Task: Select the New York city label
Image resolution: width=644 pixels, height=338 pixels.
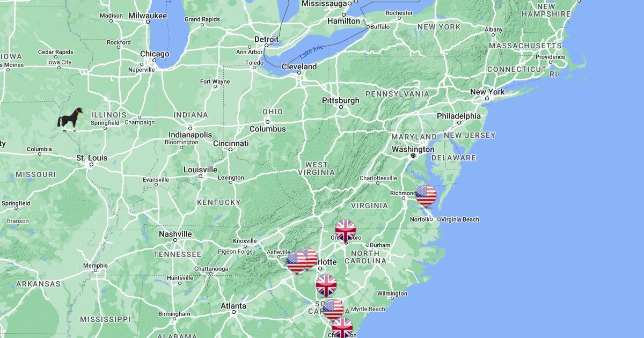Action: tap(487, 92)
